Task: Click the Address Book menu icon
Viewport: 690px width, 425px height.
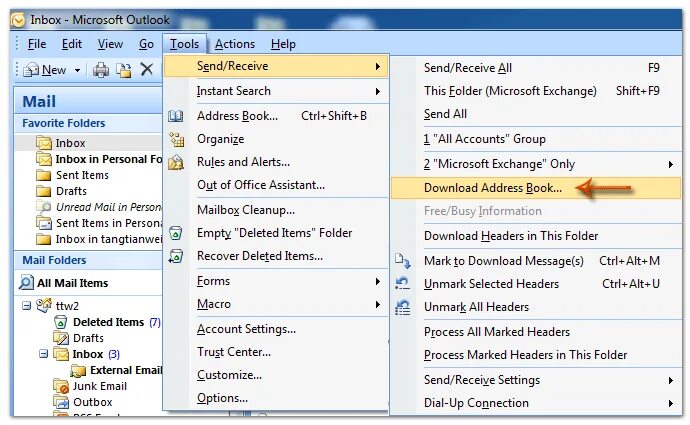Action: pos(176,116)
